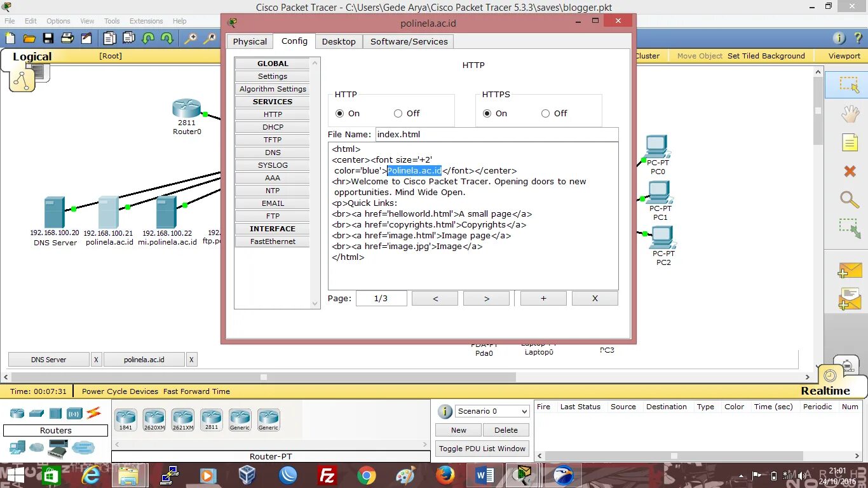Image resolution: width=868 pixels, height=488 pixels.
Task: Click the Paste toolbar icon
Action: [x=130, y=38]
